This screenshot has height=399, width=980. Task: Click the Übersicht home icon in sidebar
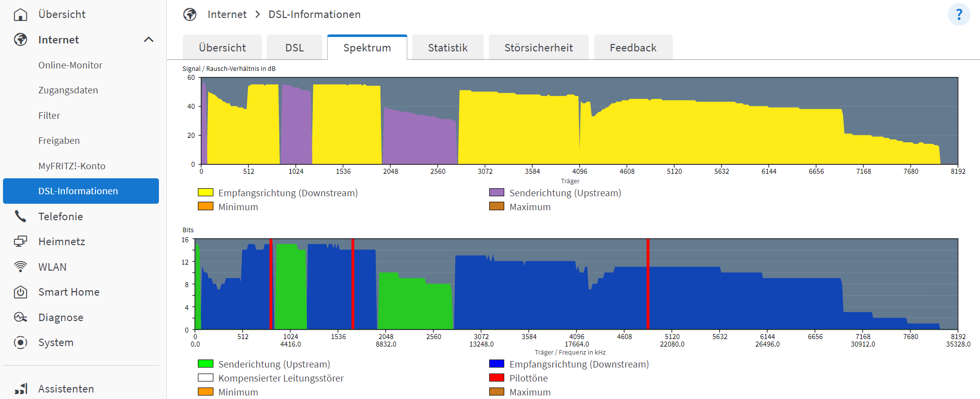point(20,14)
